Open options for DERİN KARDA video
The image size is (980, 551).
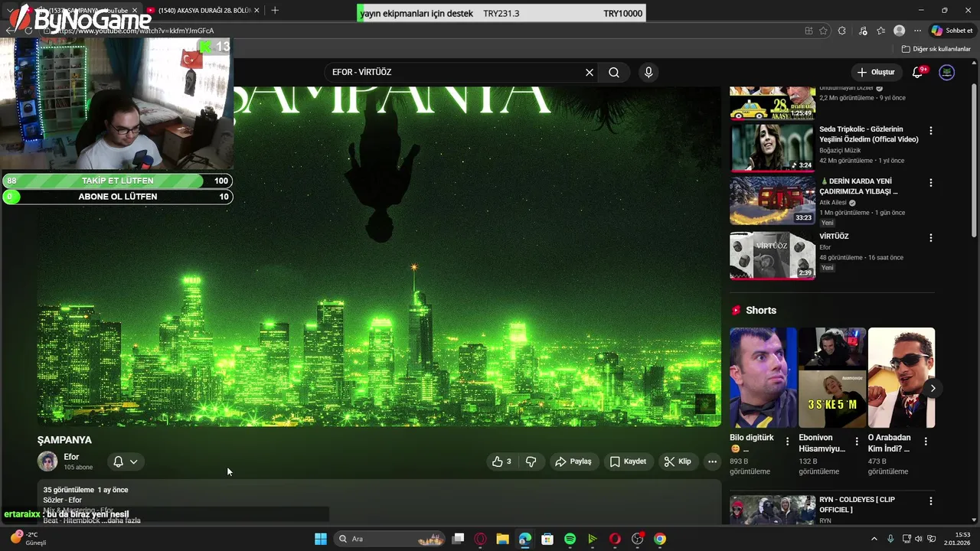click(x=931, y=183)
